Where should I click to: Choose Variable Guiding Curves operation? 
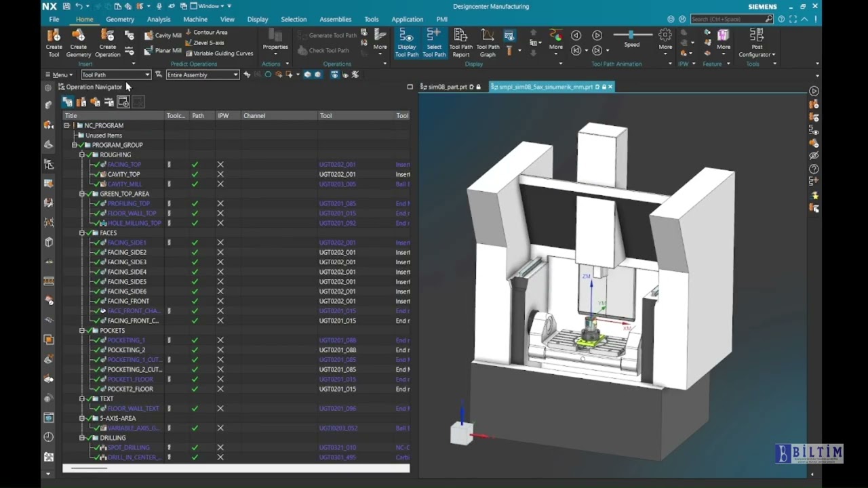[218, 53]
